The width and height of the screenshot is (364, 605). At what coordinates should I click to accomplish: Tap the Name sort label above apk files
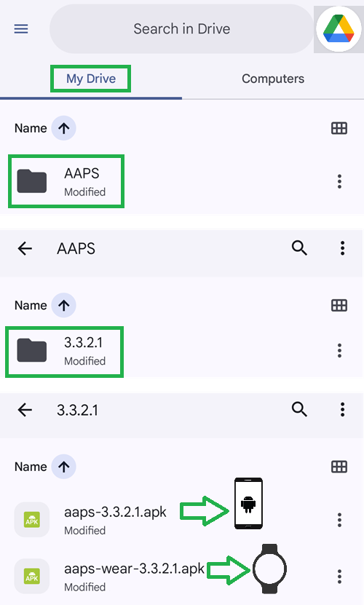31,467
